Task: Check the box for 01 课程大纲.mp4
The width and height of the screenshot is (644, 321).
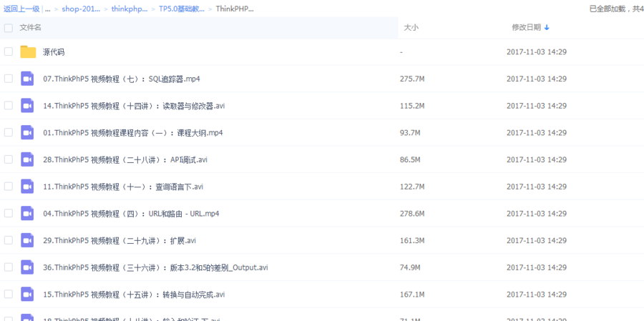Action: (8, 132)
